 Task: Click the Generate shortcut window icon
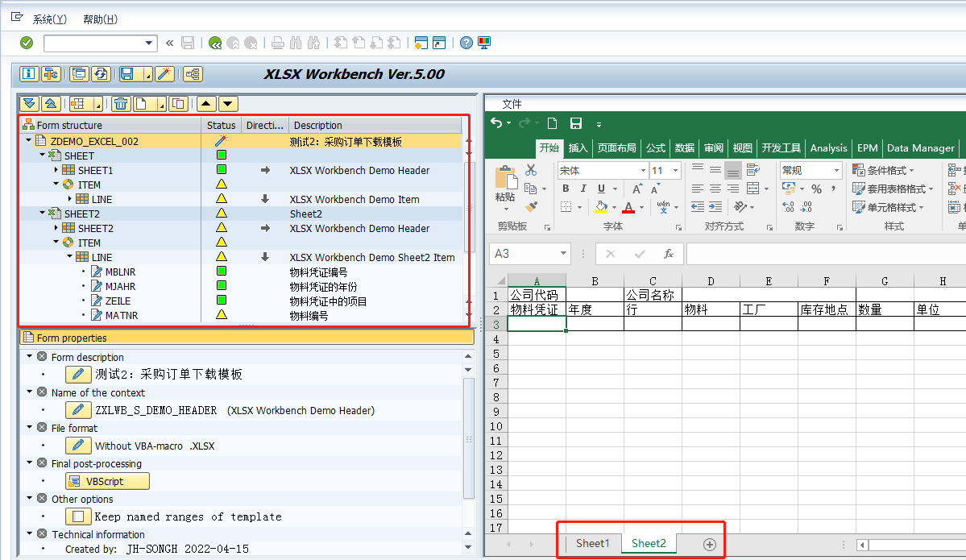click(x=438, y=43)
